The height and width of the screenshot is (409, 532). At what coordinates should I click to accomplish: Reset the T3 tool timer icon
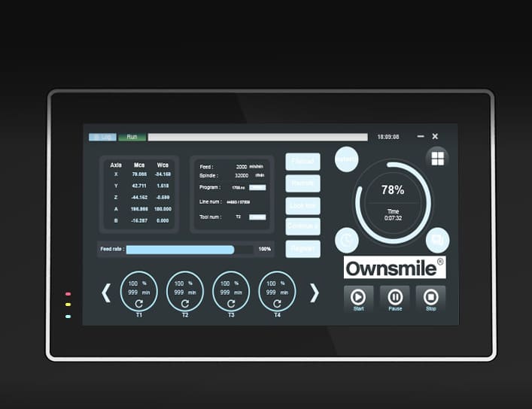(x=231, y=304)
